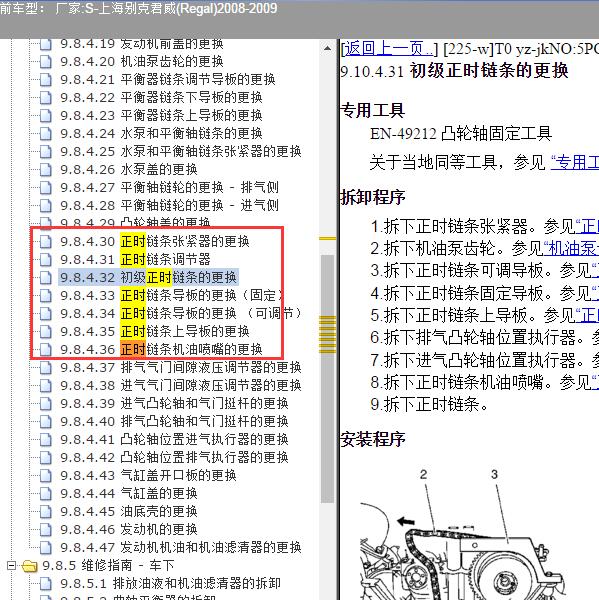Click the page icon beside 9.8.4.38
Viewport: 599px width, 600px height.
[x=46, y=385]
